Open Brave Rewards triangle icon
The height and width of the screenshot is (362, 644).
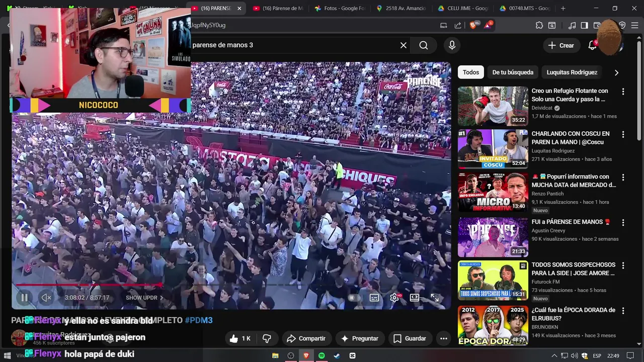pyautogui.click(x=488, y=25)
